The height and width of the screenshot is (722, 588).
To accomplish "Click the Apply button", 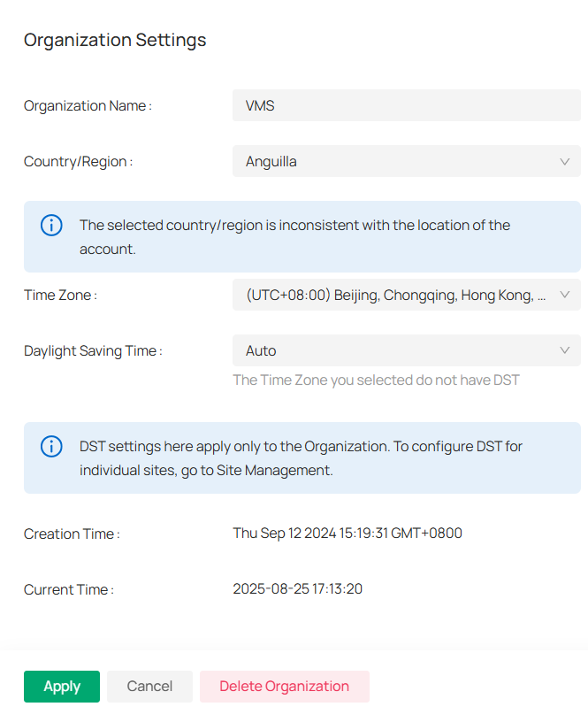I will (x=61, y=686).
